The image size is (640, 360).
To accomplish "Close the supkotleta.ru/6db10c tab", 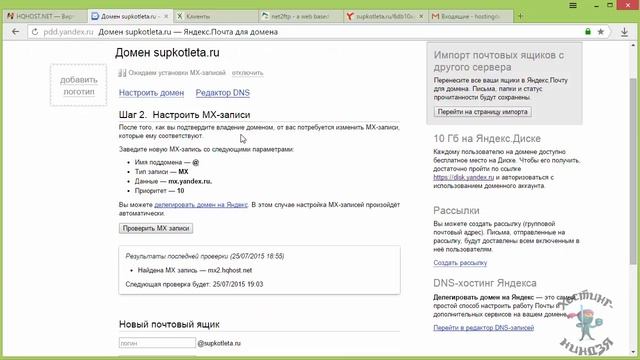I will click(x=421, y=16).
